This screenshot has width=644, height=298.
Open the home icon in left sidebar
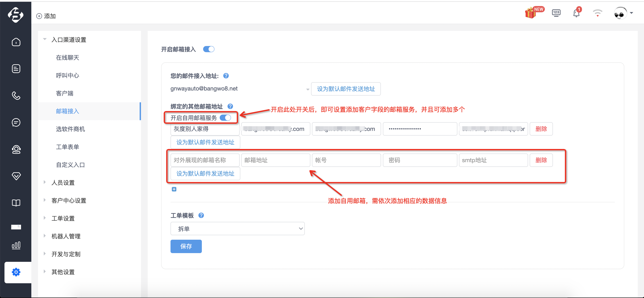(16, 42)
